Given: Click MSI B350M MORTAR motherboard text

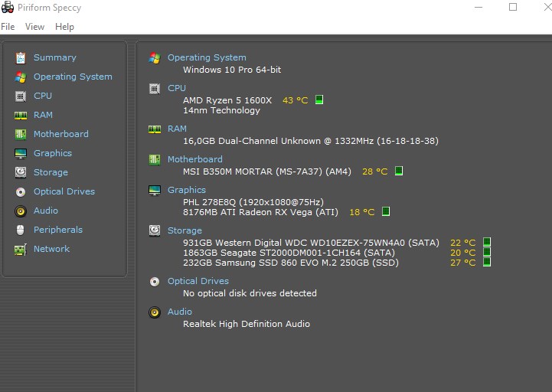Looking at the screenshot, I should [267, 171].
